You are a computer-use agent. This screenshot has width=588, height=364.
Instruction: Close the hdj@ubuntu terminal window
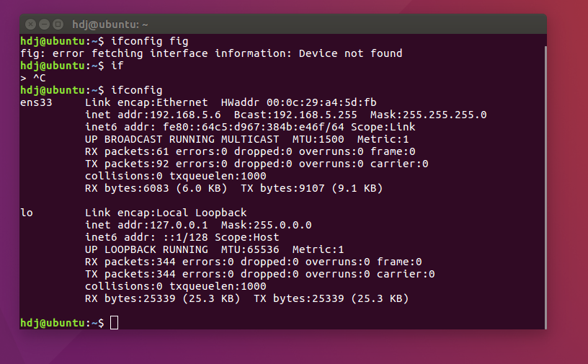(x=31, y=25)
